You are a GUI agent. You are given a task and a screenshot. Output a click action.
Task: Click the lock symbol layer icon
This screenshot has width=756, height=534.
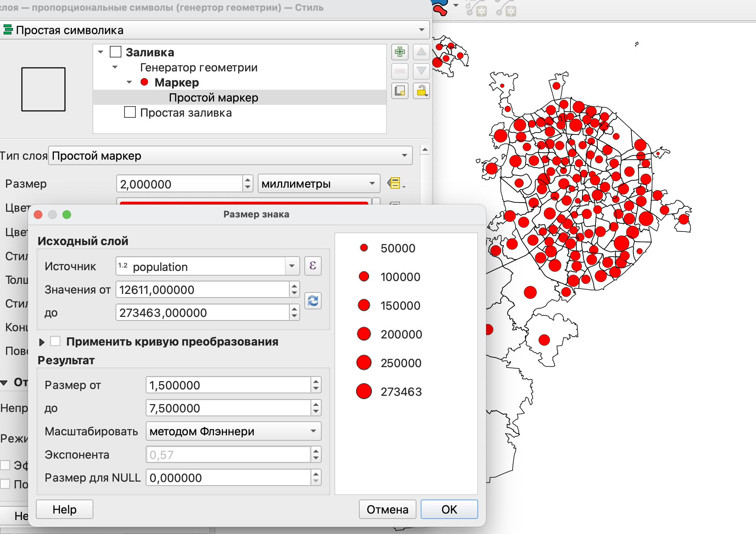(421, 91)
